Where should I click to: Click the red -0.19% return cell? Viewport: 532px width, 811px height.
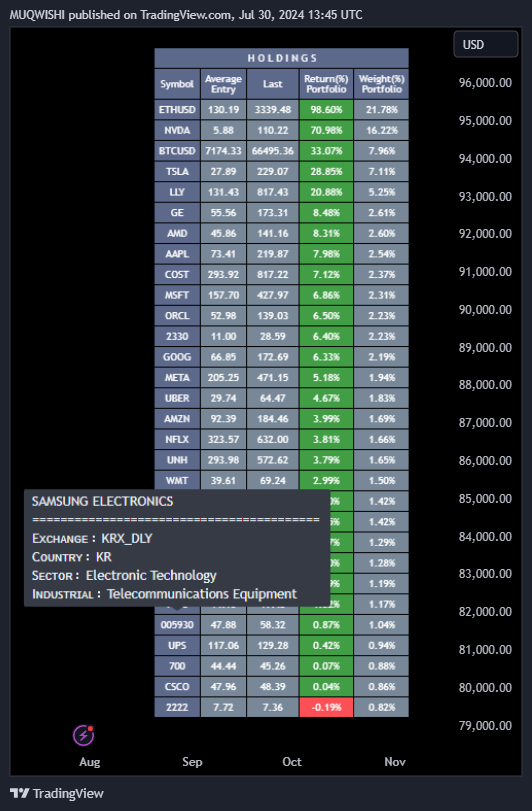pos(326,707)
